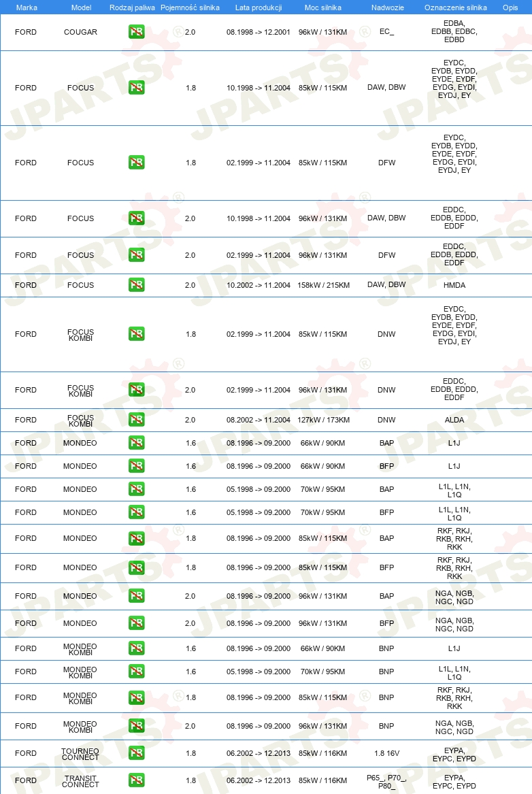Click fuel icon for FOCUS KOMBI 1.8 row

[137, 333]
